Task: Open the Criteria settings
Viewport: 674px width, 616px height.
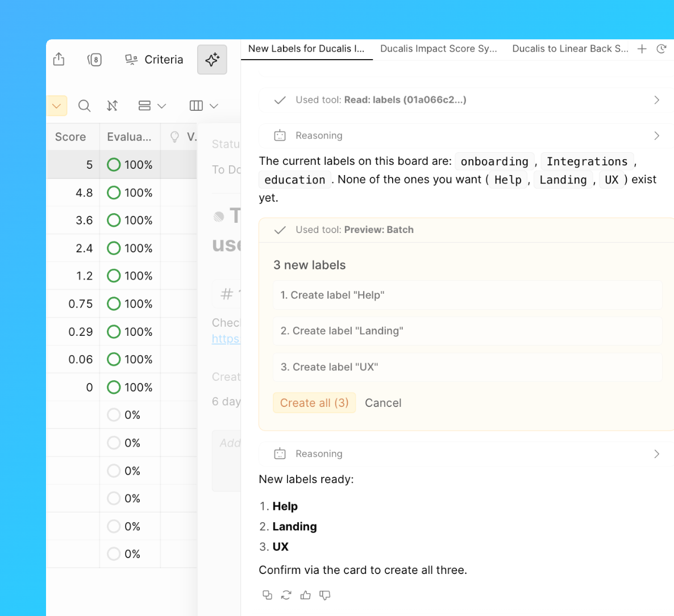Action: point(154,59)
